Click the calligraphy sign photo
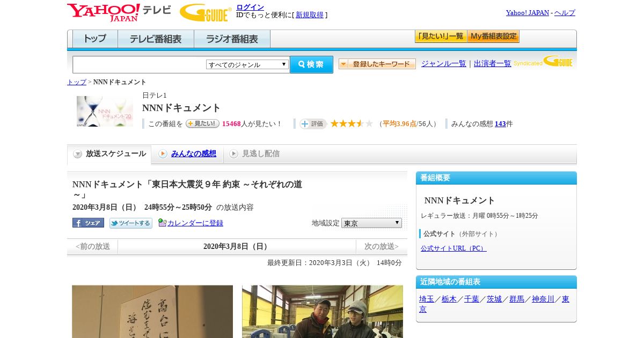This screenshot has height=338, width=644. 152,312
